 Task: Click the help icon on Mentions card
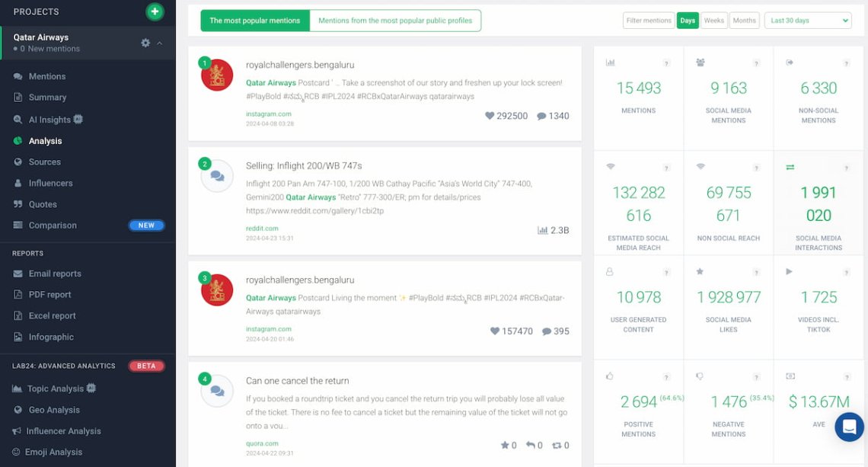(666, 63)
